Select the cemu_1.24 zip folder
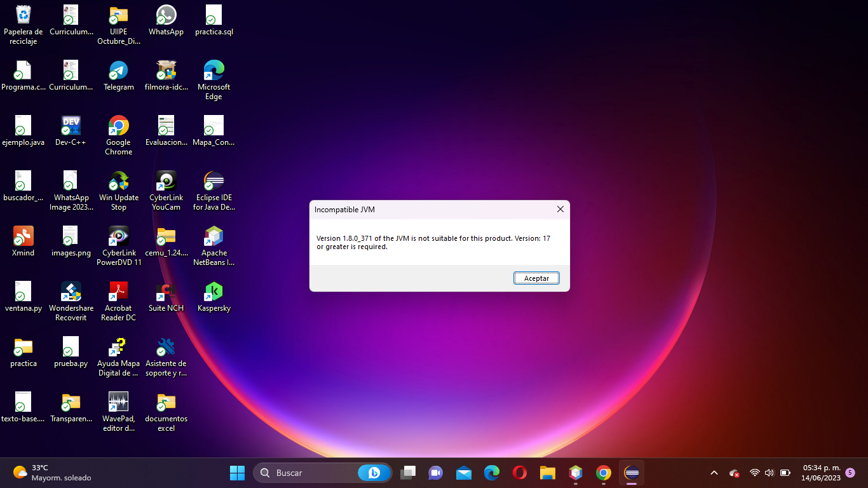 [x=166, y=241]
